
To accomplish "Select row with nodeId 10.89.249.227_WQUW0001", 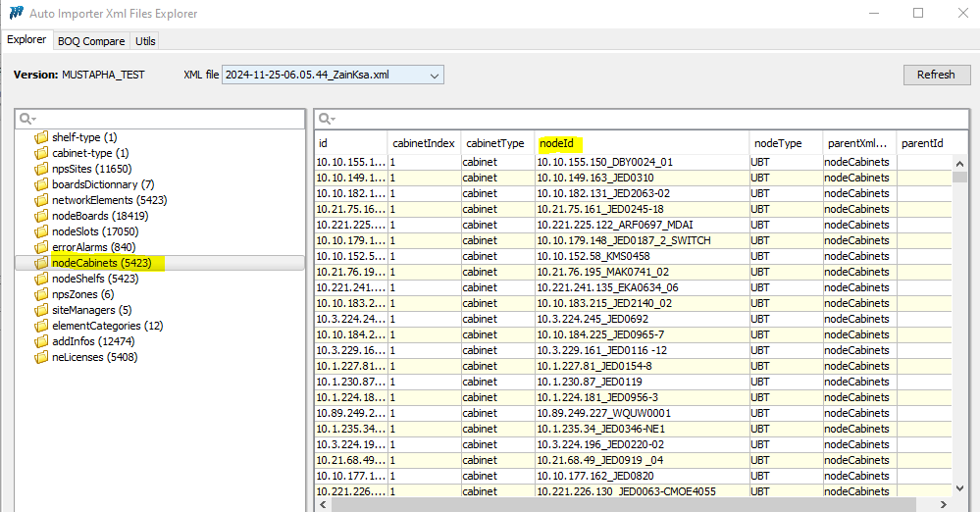I will point(603,413).
